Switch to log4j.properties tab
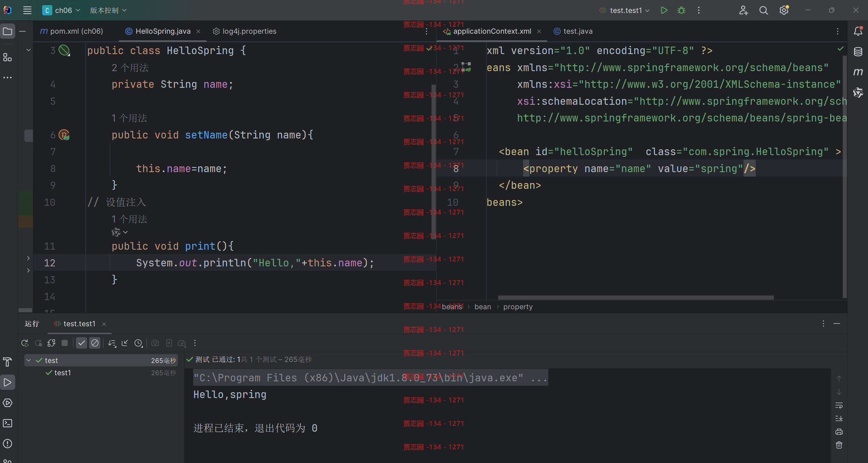 [245, 31]
